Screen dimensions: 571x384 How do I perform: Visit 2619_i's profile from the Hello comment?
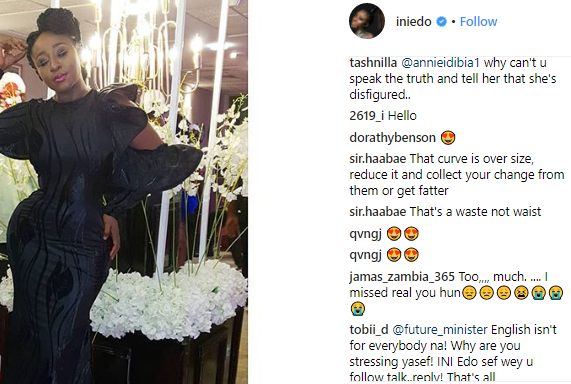click(x=366, y=116)
